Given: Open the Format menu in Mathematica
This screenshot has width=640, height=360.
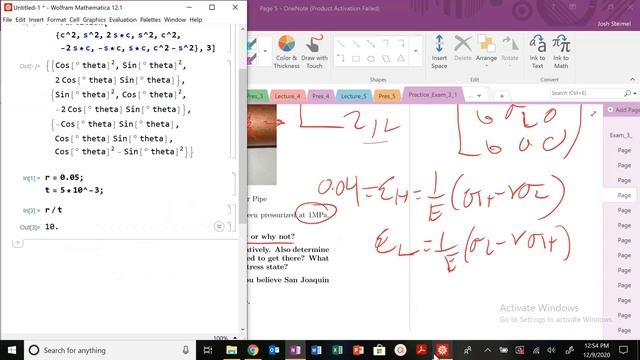Looking at the screenshot, I should click(x=56, y=20).
